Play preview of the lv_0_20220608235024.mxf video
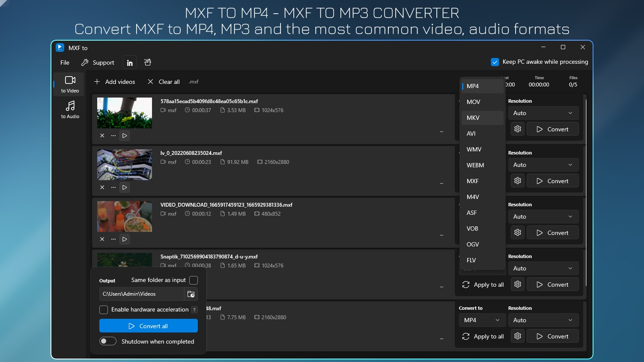 (x=125, y=187)
